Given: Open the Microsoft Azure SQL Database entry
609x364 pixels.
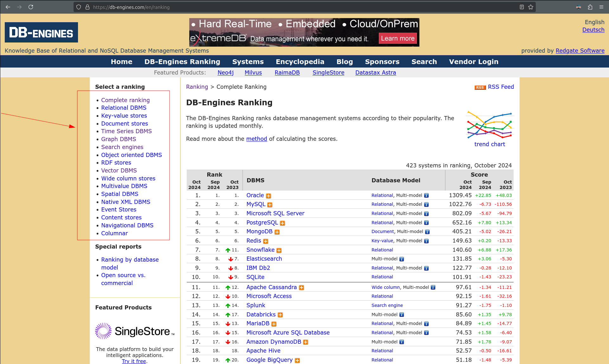Looking at the screenshot, I should point(288,333).
